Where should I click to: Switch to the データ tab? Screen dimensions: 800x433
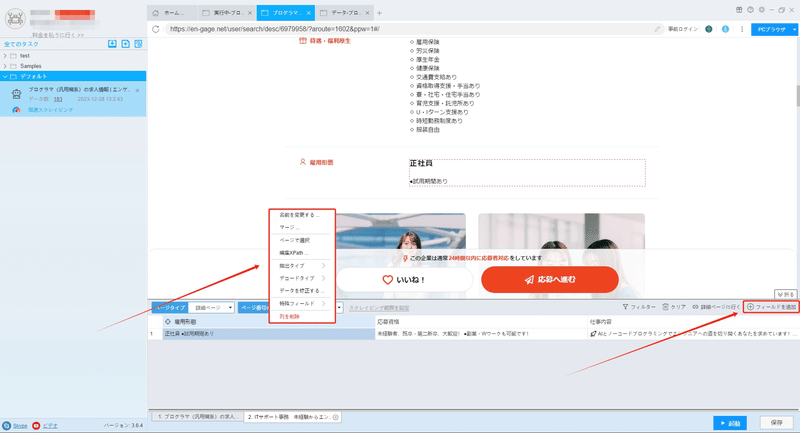pos(344,13)
